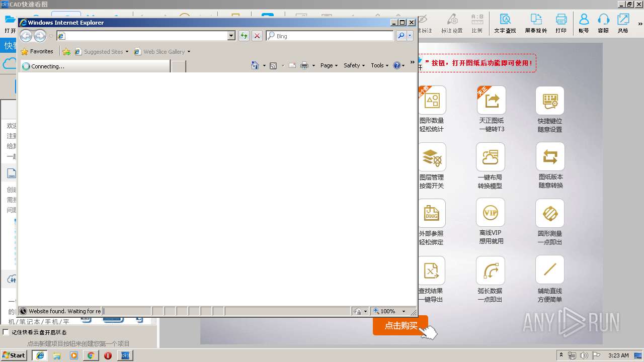This screenshot has width=644, height=362.
Task: Select 弧长数据 一点即出 feature icon
Action: pos(491,270)
